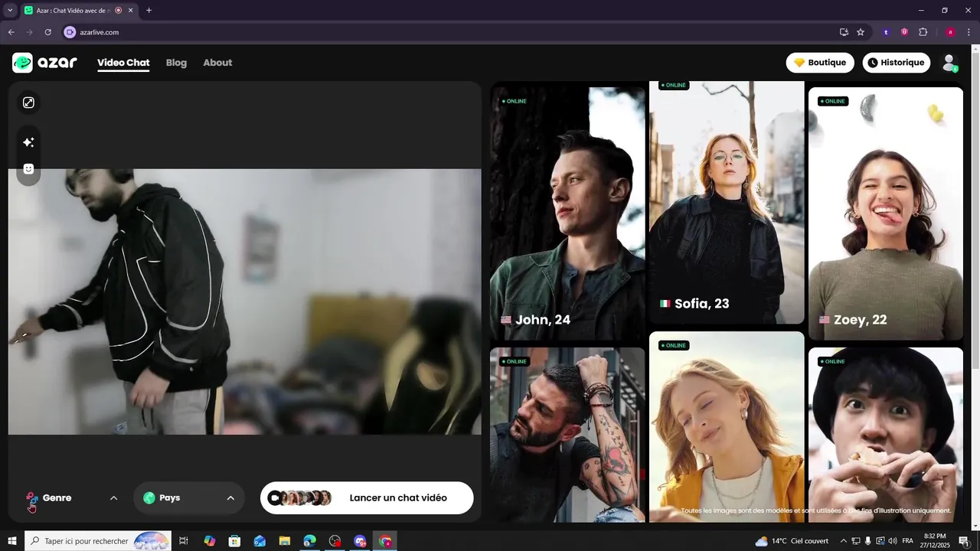The width and height of the screenshot is (980, 551).
Task: Open Microsoft Edge from taskbar
Action: click(310, 541)
